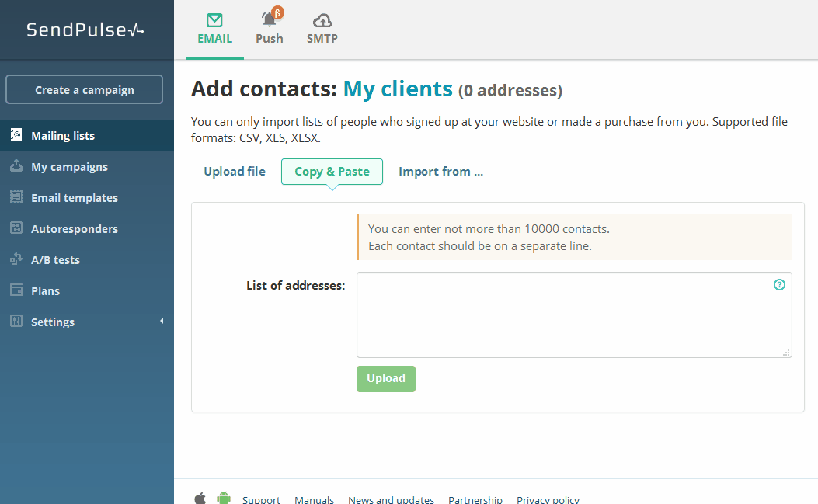Click the Apple app icon in footer
This screenshot has height=504, width=818.
click(200, 498)
